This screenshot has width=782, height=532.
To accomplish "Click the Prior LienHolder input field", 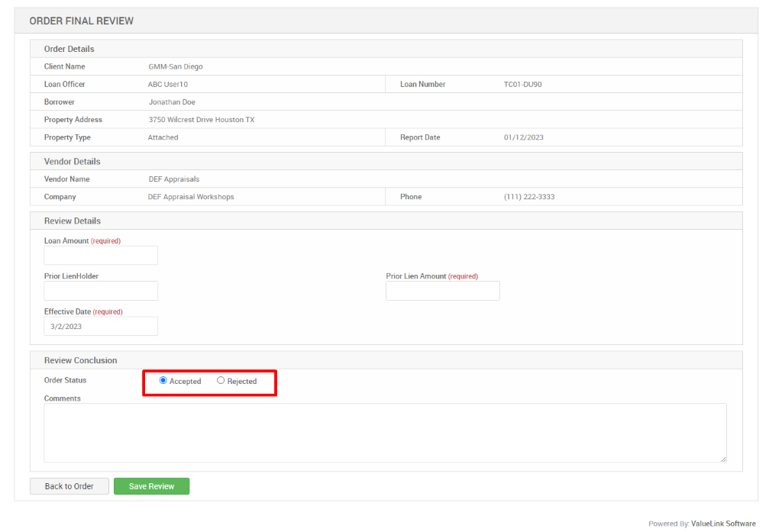I will pos(100,290).
